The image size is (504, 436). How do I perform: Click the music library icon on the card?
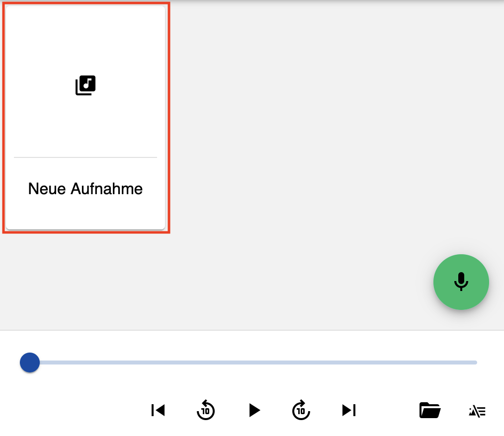(x=85, y=85)
